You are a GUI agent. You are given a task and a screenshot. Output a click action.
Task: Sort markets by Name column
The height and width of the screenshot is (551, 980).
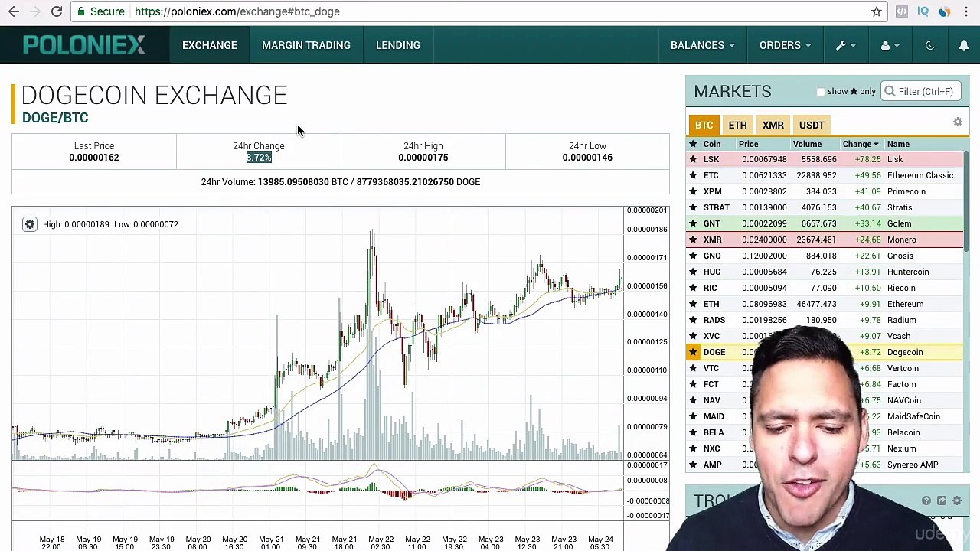898,144
